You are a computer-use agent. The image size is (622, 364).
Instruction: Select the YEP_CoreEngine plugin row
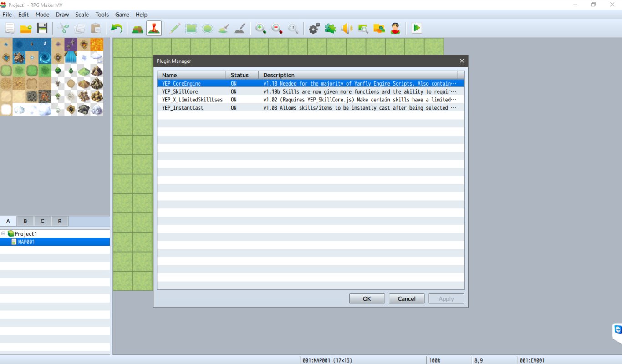[x=311, y=84]
